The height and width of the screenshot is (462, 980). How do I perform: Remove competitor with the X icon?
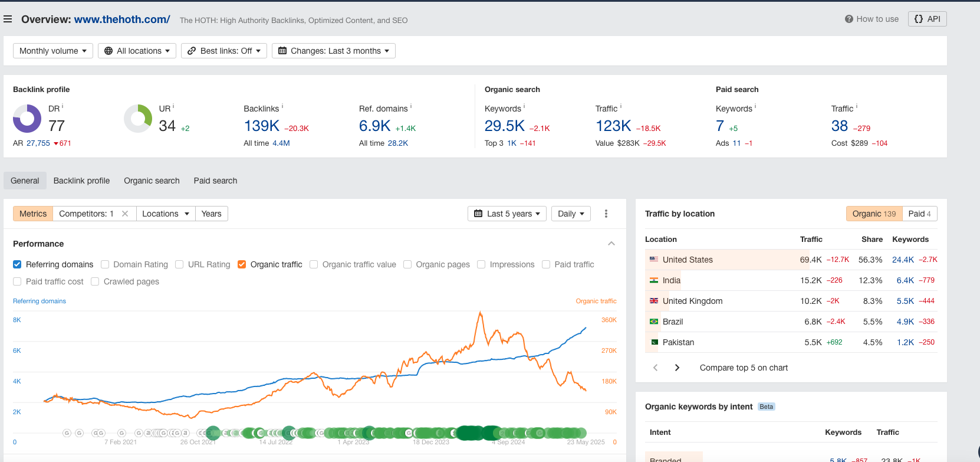(x=125, y=214)
